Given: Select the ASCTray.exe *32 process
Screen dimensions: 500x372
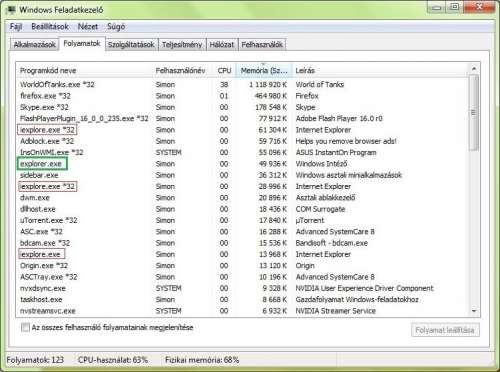Looking at the screenshot, I should (242, 277).
